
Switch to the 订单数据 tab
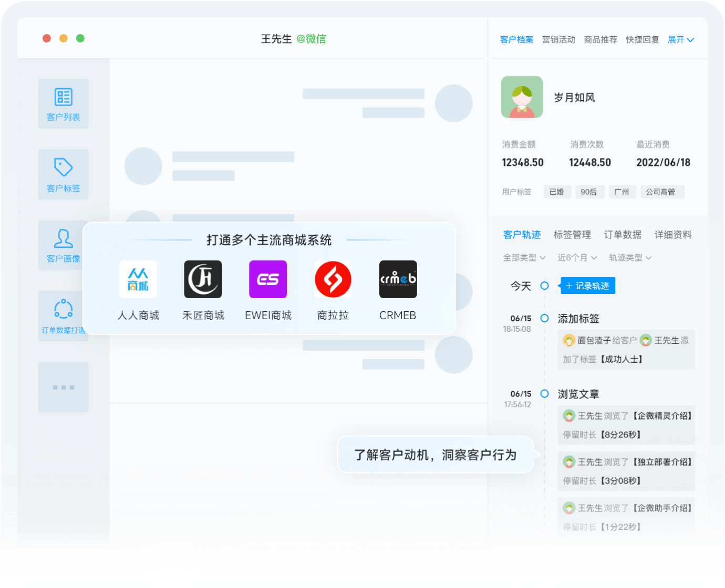(x=623, y=235)
